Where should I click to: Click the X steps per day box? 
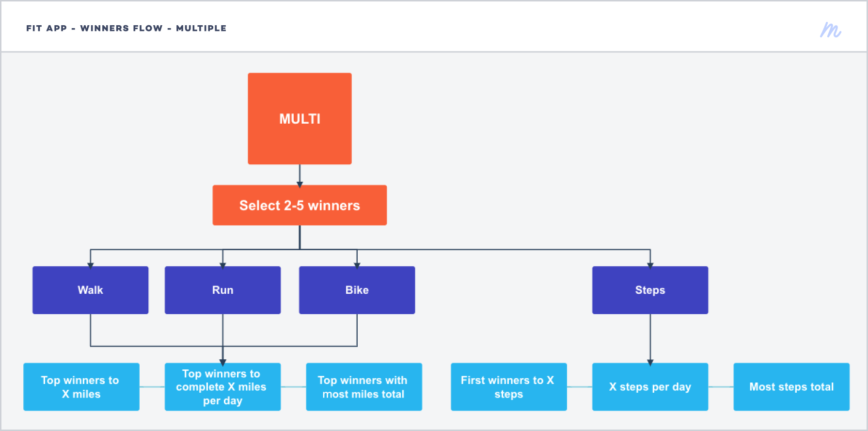point(650,387)
